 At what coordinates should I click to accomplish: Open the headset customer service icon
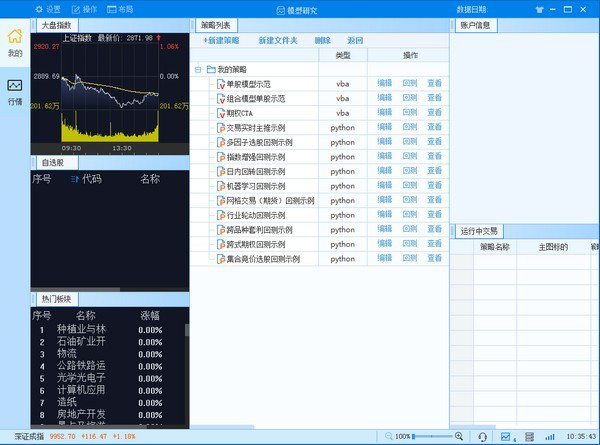[x=483, y=437]
